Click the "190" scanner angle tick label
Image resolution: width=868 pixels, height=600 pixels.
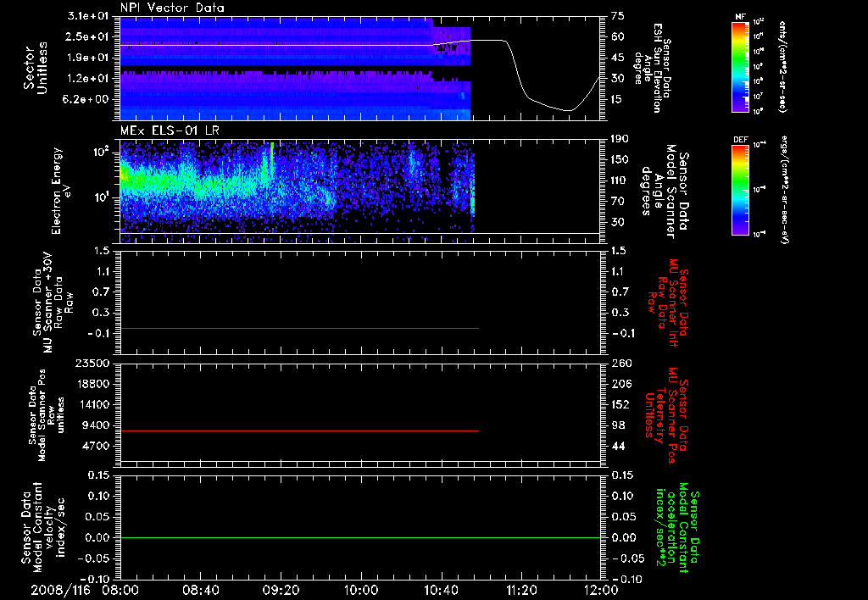point(620,139)
